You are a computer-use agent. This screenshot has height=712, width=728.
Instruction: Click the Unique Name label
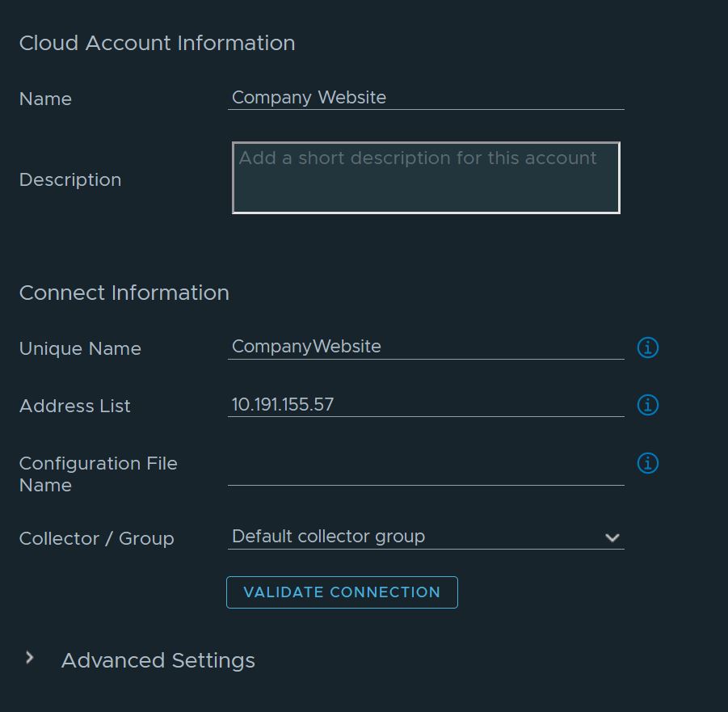[x=80, y=348]
